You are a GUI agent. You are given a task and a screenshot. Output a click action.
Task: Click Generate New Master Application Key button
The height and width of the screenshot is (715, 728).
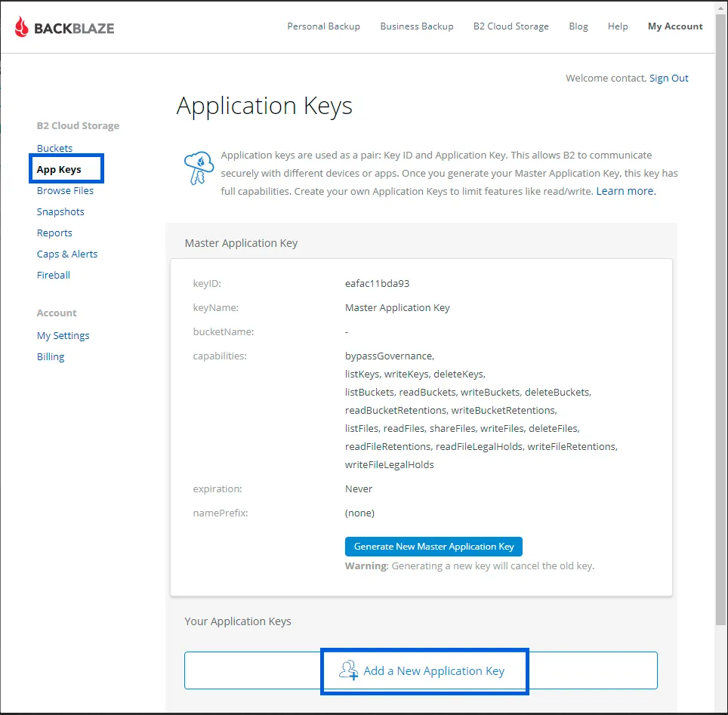pyautogui.click(x=433, y=547)
